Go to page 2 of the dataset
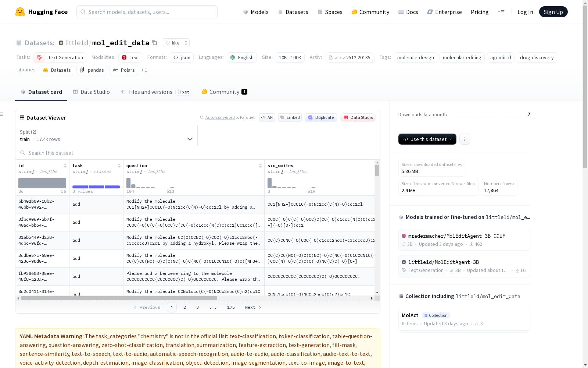The image size is (588, 368). coord(184,307)
